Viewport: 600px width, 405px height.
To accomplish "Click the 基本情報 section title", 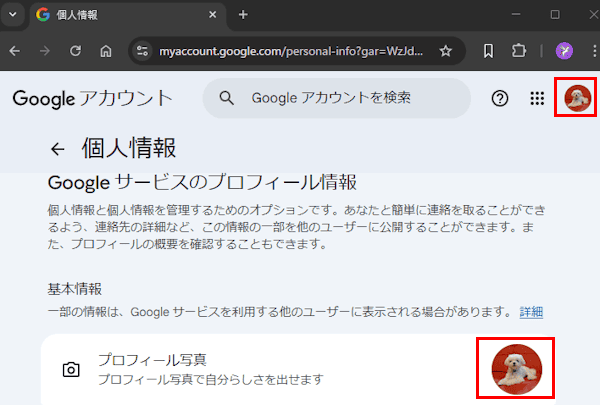I will pyautogui.click(x=75, y=289).
